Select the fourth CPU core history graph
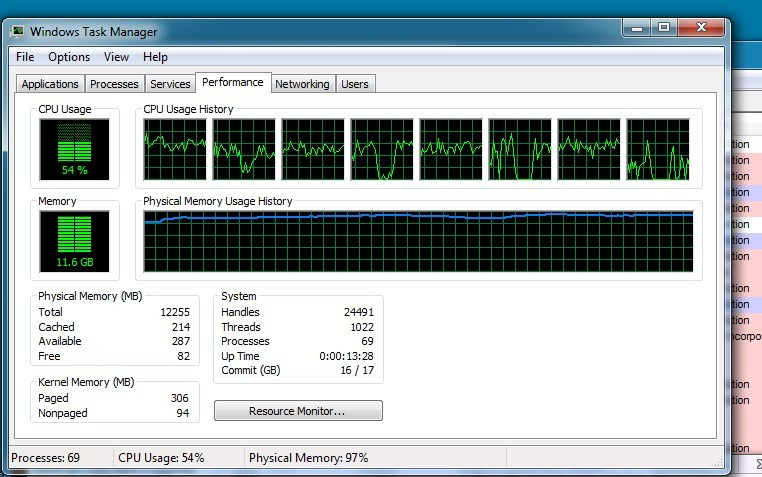Image resolution: width=762 pixels, height=477 pixels. (x=382, y=149)
